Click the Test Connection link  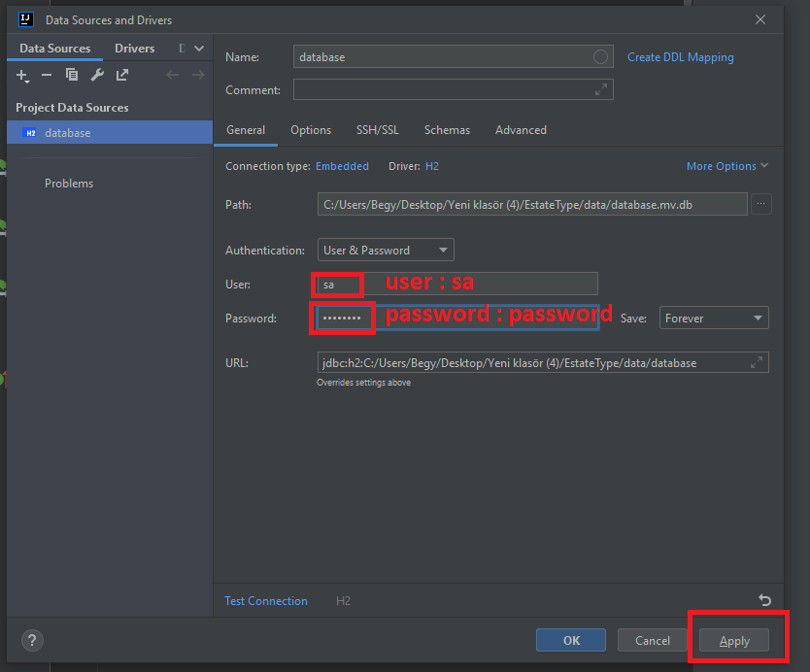[x=265, y=601]
